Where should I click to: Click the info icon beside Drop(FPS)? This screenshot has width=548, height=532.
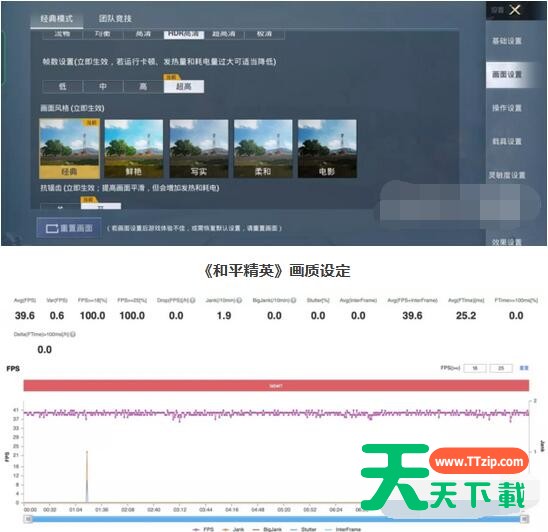pyautogui.click(x=193, y=300)
